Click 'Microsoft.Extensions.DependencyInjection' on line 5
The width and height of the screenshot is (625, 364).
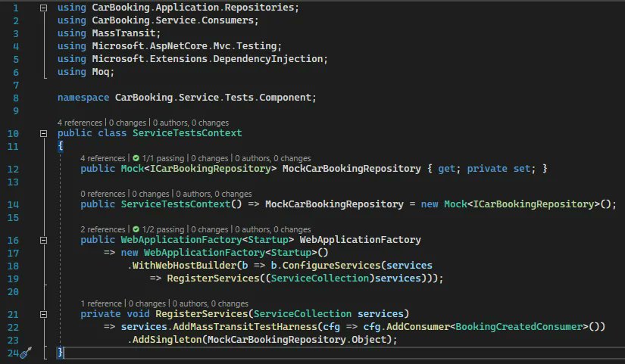[x=208, y=59]
